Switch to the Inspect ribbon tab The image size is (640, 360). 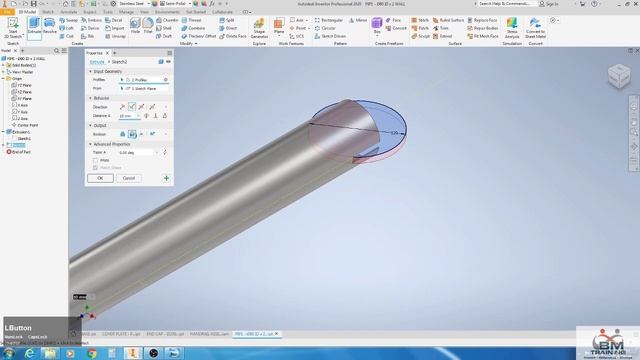click(x=90, y=12)
